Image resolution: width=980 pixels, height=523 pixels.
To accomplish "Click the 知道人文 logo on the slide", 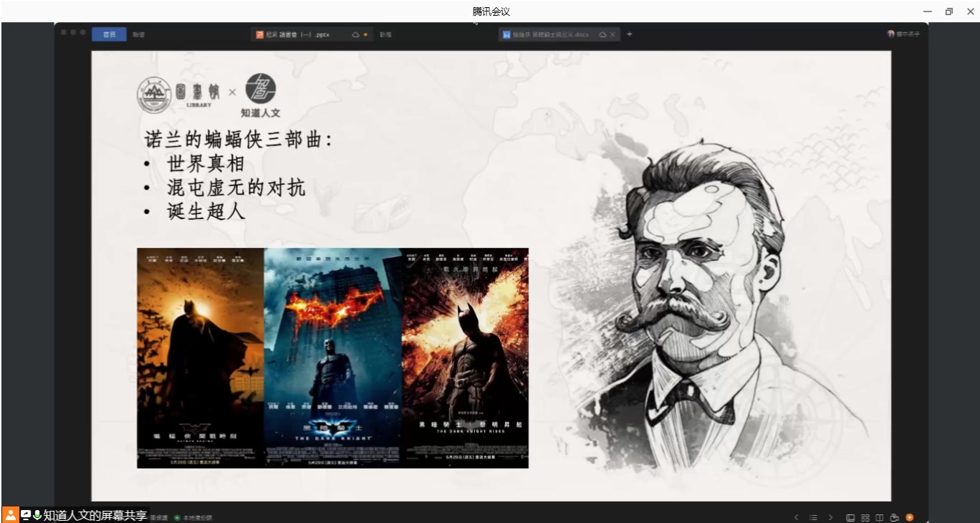I will click(260, 96).
